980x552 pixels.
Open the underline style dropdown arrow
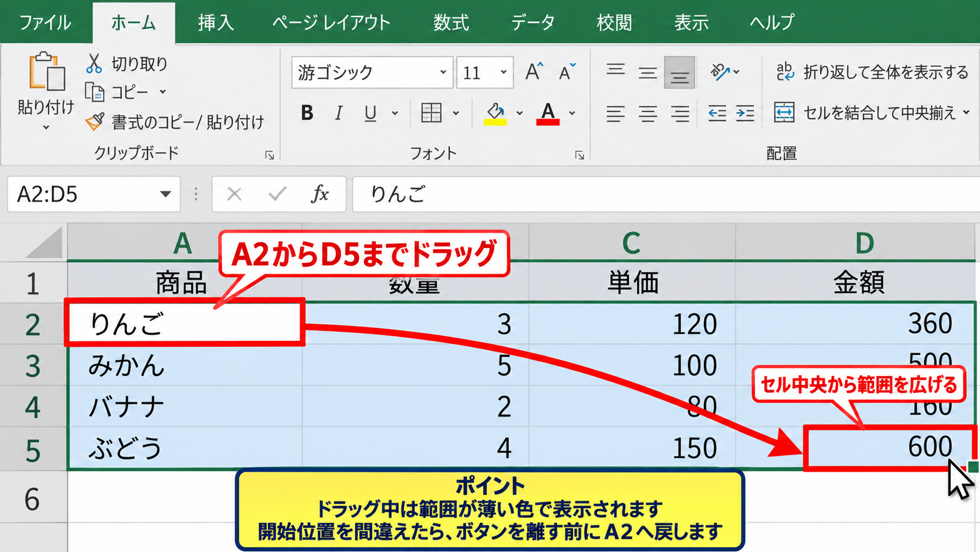point(395,113)
